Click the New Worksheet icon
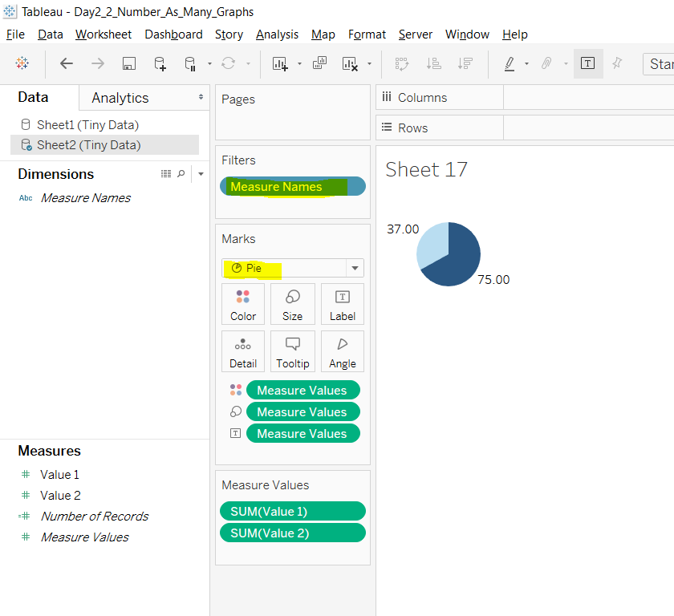 [x=280, y=63]
